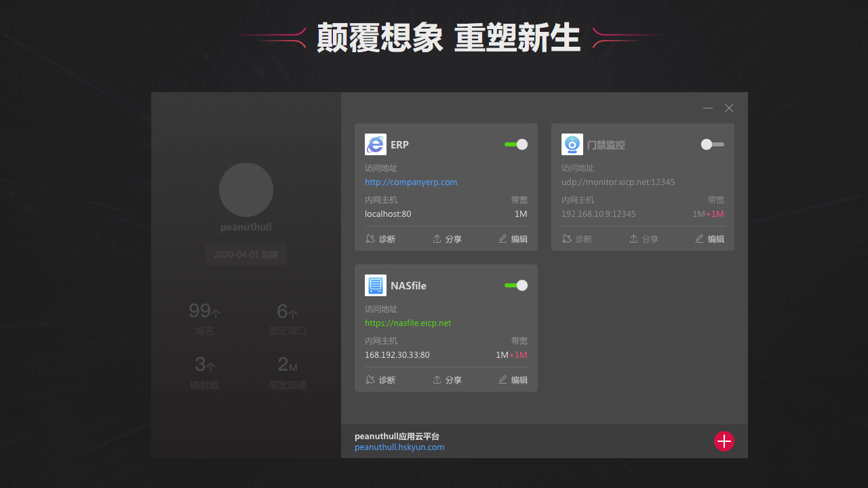The height and width of the screenshot is (488, 868).
Task: Turn off the NASfile mapping switch
Action: point(515,285)
